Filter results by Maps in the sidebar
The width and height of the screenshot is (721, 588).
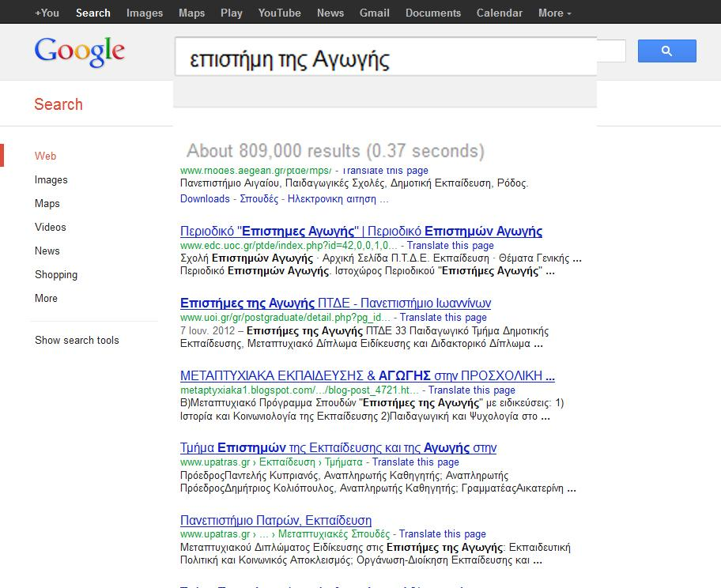[x=47, y=203]
